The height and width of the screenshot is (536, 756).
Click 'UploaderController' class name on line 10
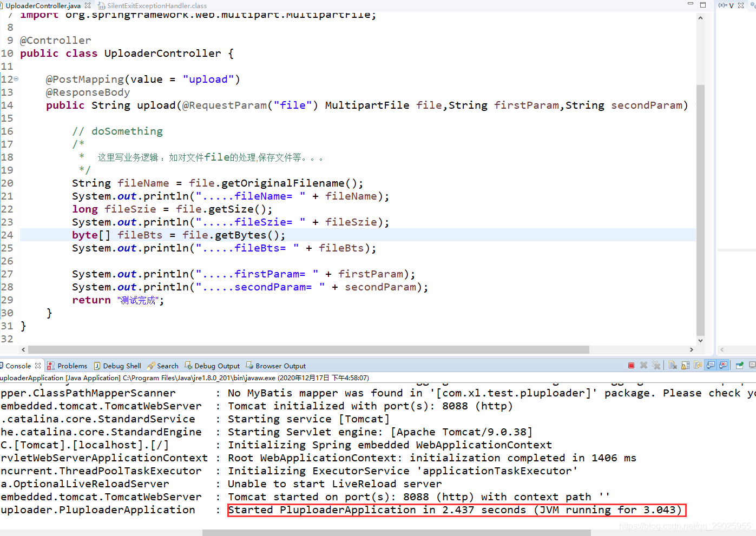(162, 54)
